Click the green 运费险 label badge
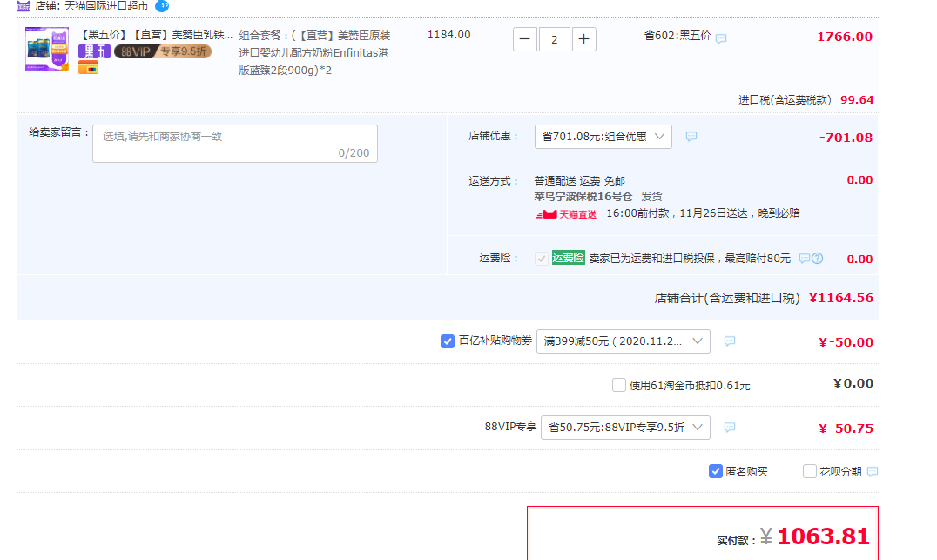Image resolution: width=937 pixels, height=560 pixels. click(569, 258)
